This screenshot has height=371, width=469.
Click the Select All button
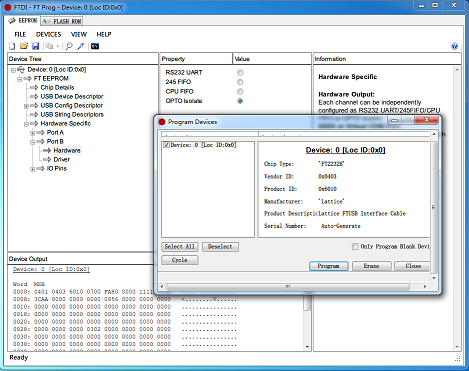coord(180,247)
